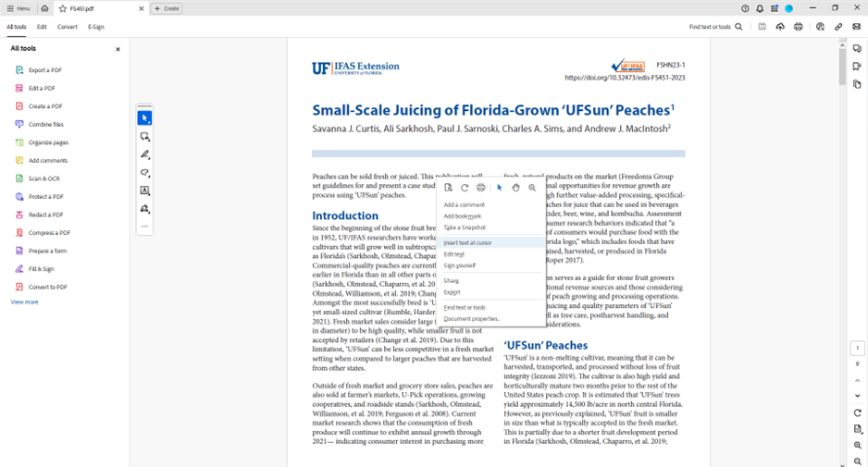
Task: Open the Menu dropdown
Action: [18, 8]
